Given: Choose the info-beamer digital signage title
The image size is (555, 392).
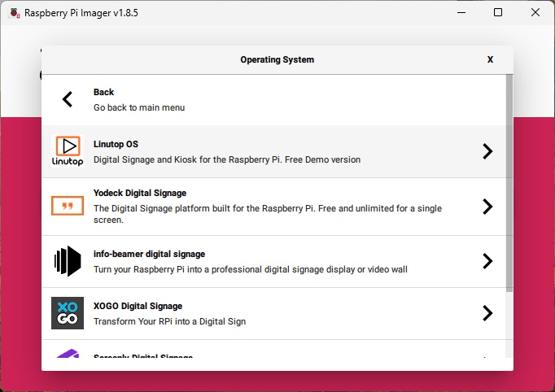Looking at the screenshot, I should (x=150, y=255).
